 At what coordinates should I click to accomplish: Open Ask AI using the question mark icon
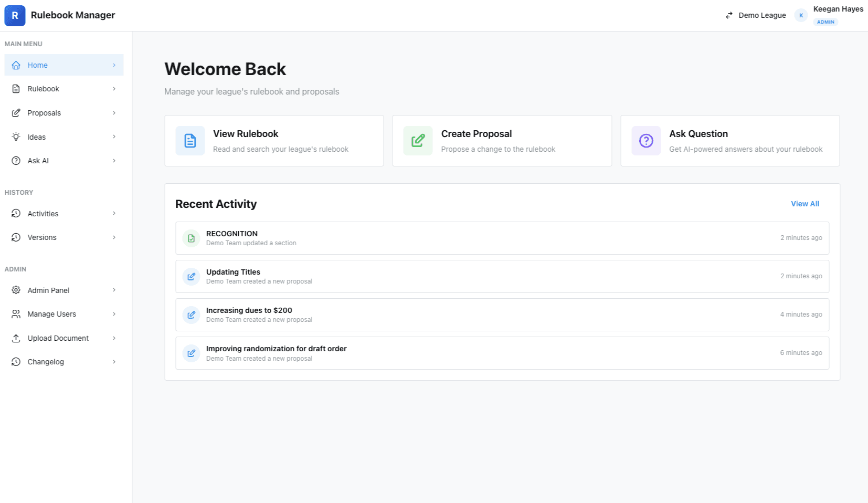[x=16, y=160]
